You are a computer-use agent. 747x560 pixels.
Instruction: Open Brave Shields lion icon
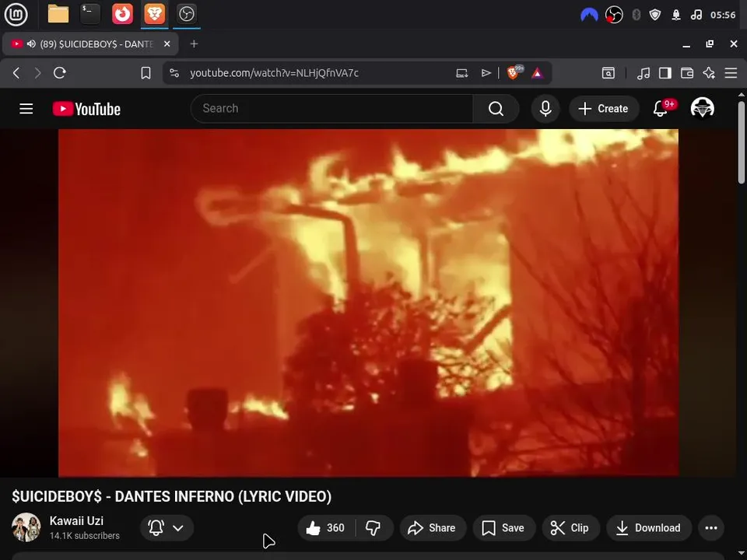click(514, 72)
